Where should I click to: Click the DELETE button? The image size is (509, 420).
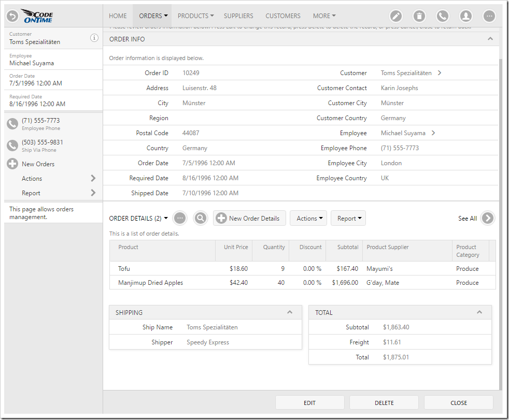click(384, 403)
